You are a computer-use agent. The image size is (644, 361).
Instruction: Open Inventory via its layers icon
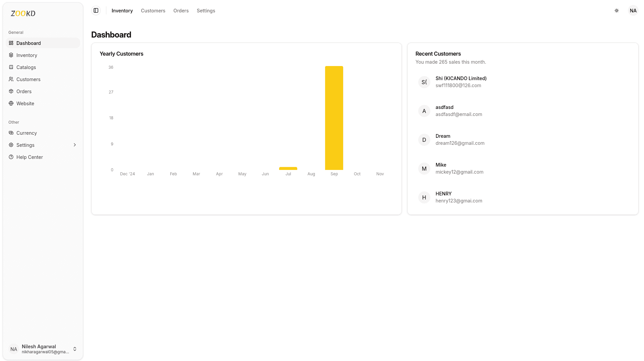coord(11,55)
